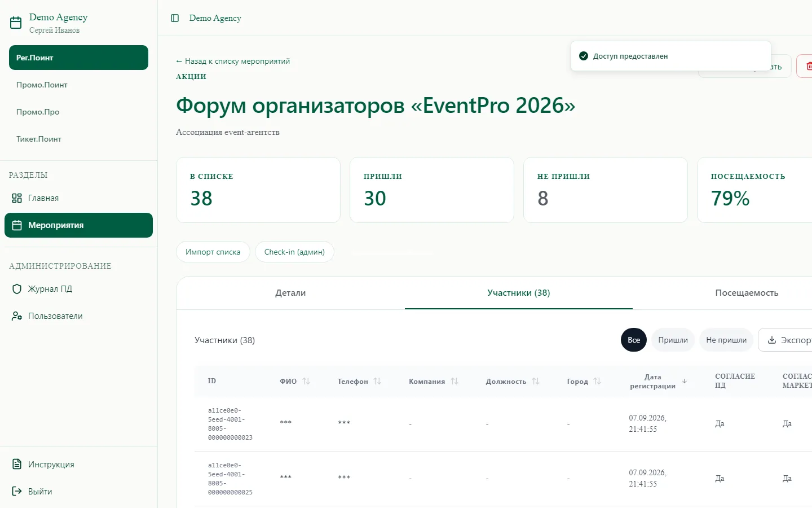Select the Рег.Поинт module
This screenshot has height=508, width=812.
tap(78, 58)
